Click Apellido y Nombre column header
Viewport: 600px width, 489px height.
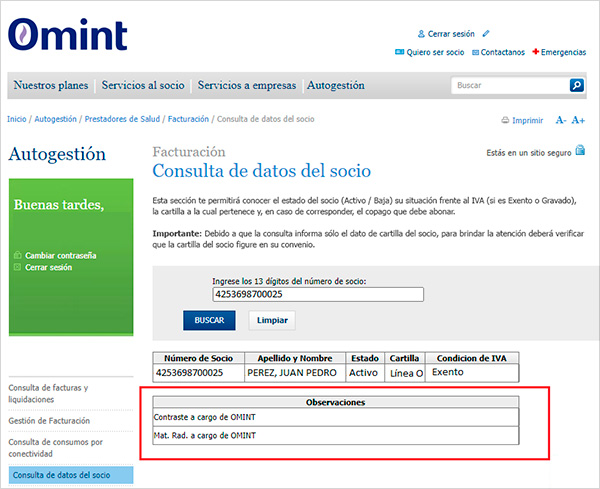(295, 358)
